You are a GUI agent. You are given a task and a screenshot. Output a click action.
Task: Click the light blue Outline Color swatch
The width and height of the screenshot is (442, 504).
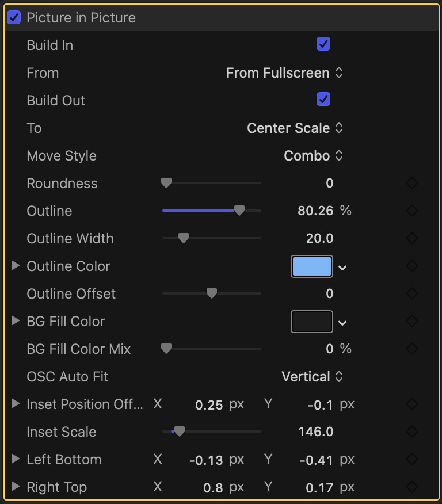[312, 266]
